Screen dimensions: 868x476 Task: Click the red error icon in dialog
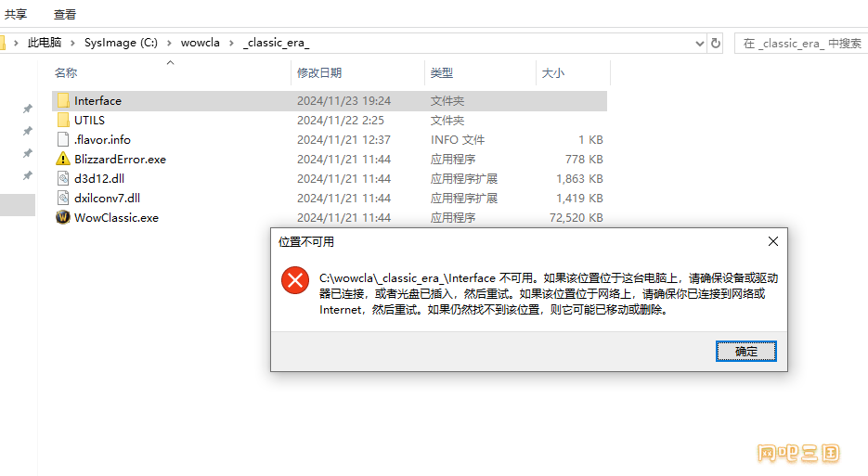coord(295,280)
